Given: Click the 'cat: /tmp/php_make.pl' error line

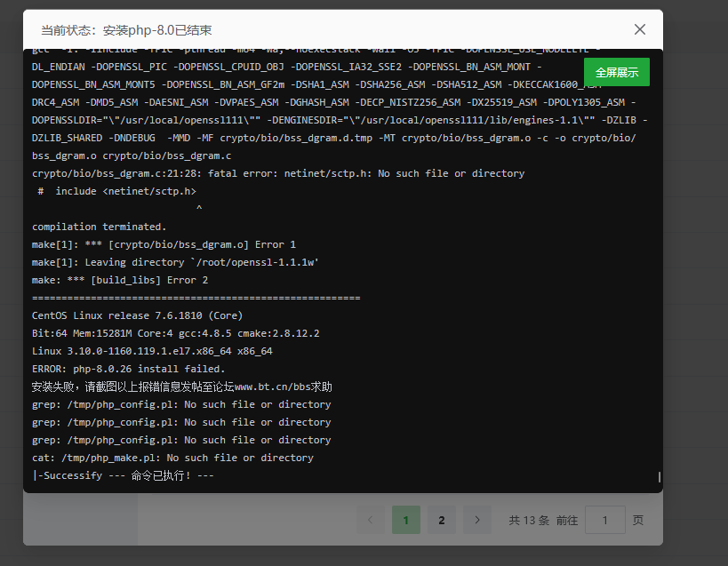Looking at the screenshot, I should coord(172,458).
